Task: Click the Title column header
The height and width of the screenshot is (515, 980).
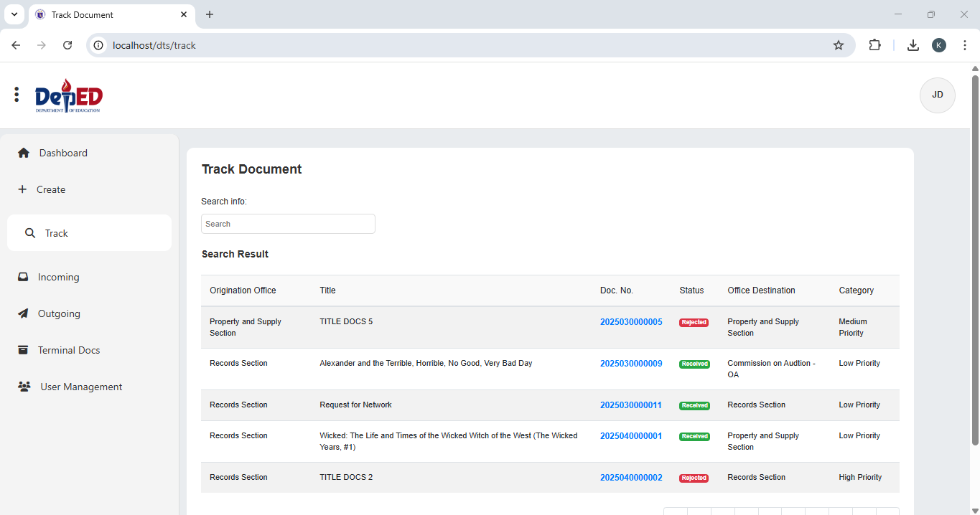Action: (x=327, y=290)
